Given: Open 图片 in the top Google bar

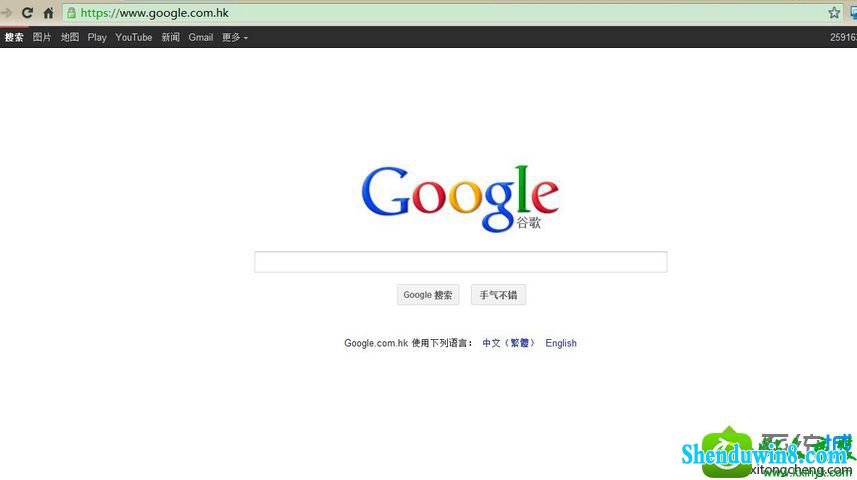Looking at the screenshot, I should 42,37.
